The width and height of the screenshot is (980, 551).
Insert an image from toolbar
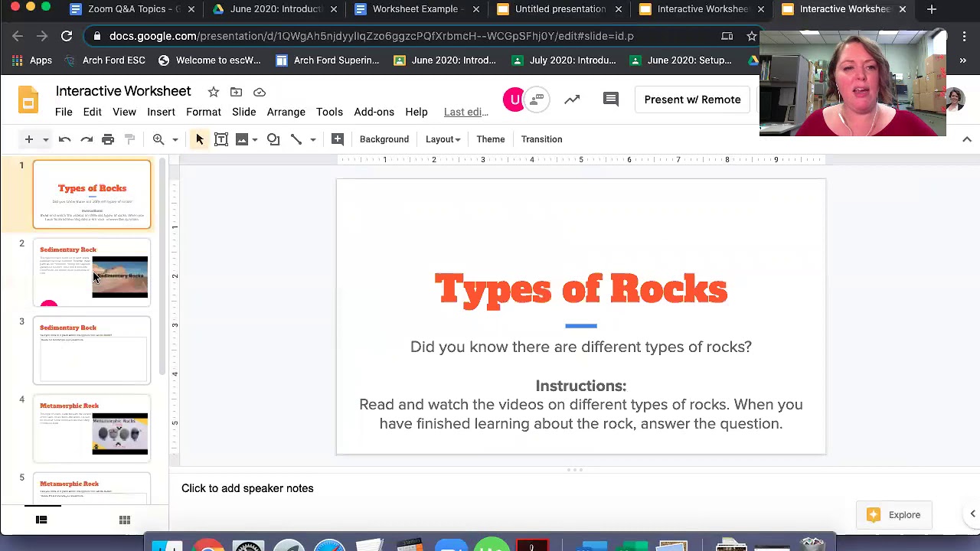click(242, 139)
